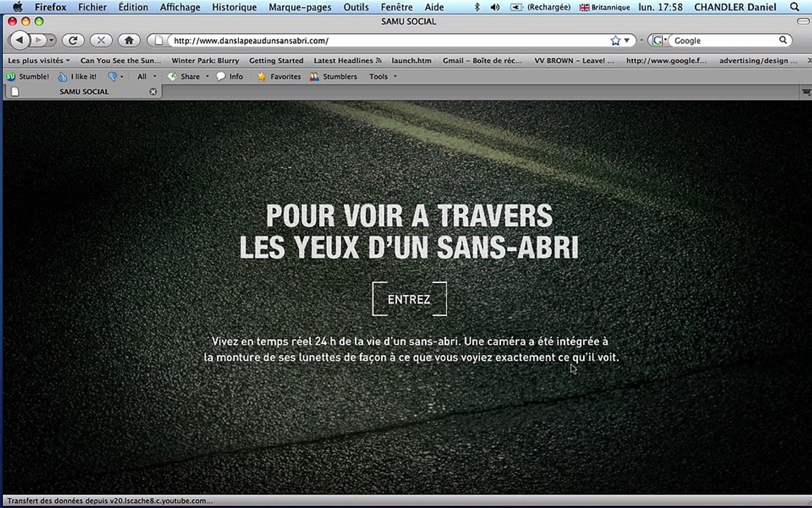Open StumbleUpon Favorites star
Screen dimensions: 812x508
point(278,77)
